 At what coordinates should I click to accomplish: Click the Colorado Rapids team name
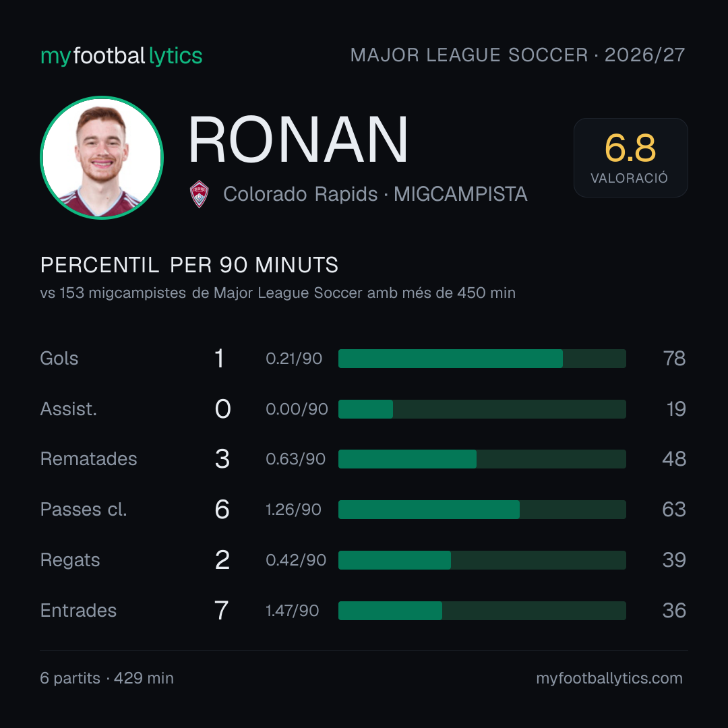pyautogui.click(x=301, y=194)
